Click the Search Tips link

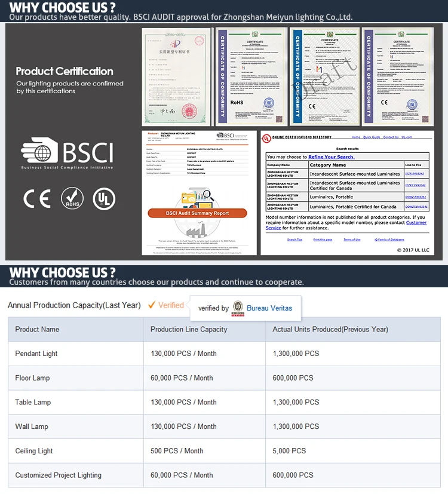click(294, 240)
